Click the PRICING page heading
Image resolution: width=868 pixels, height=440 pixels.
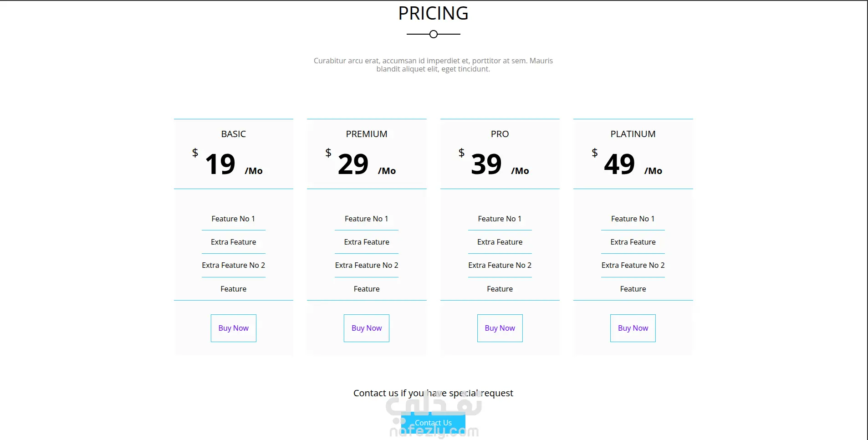433,13
